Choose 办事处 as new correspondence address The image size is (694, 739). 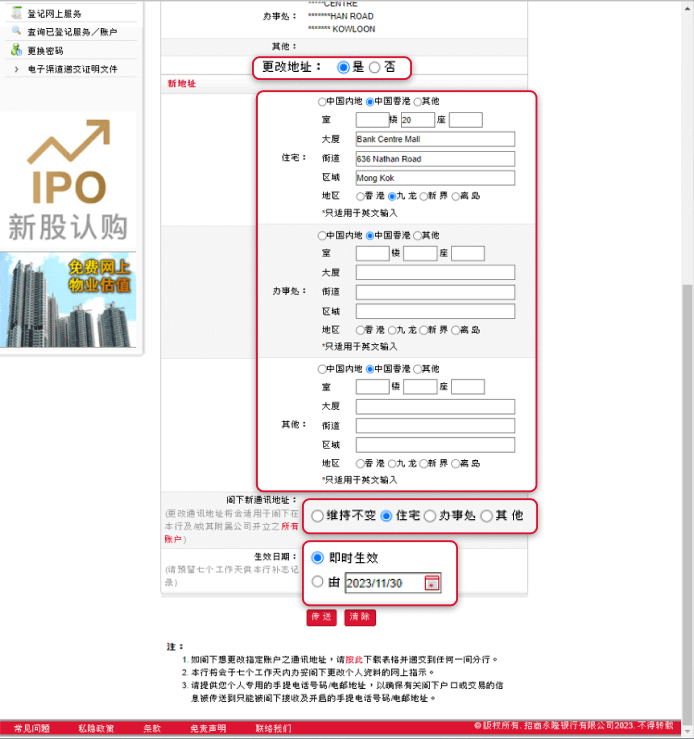(430, 516)
